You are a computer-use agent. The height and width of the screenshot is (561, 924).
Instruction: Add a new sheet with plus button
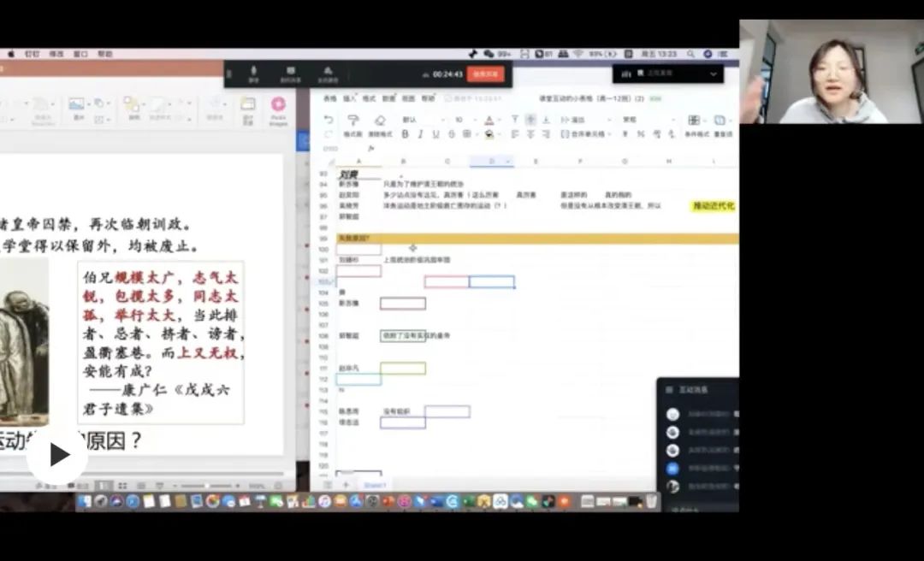pos(346,486)
